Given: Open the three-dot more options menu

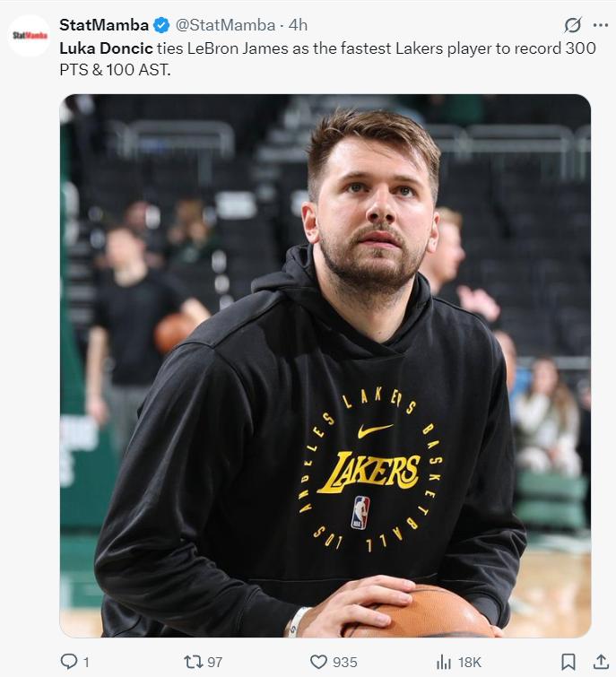Looking at the screenshot, I should (x=601, y=25).
